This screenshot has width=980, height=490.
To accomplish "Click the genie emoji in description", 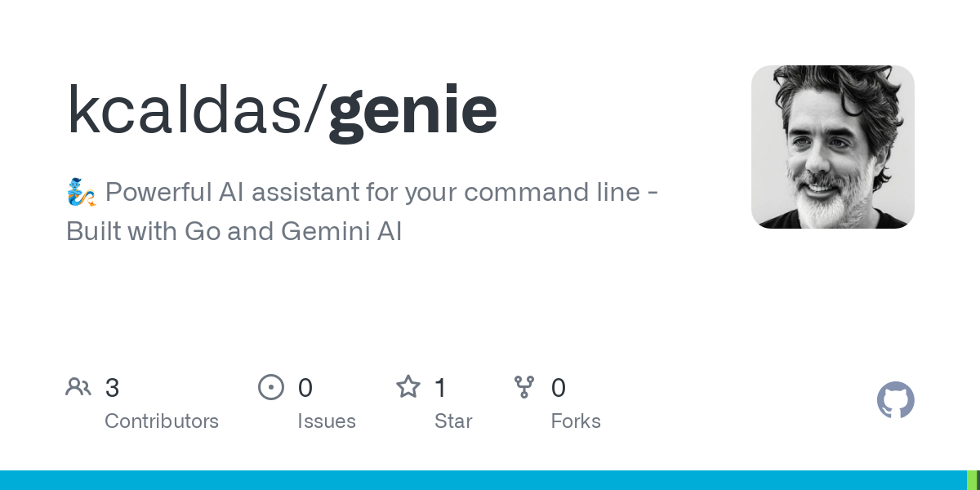I will click(82, 193).
